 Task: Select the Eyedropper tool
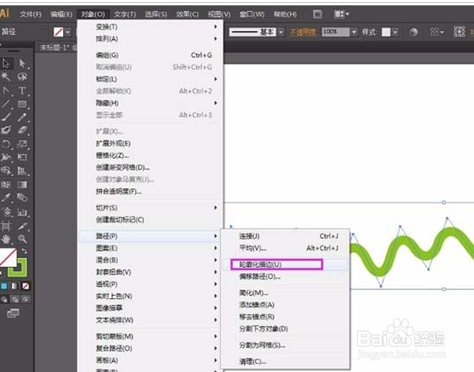coord(6,198)
